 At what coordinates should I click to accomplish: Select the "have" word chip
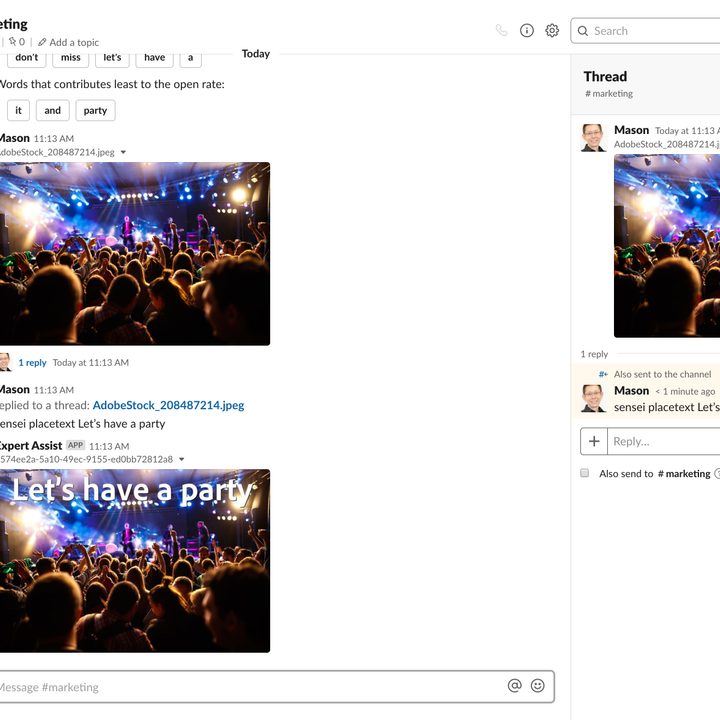pyautogui.click(x=154, y=58)
